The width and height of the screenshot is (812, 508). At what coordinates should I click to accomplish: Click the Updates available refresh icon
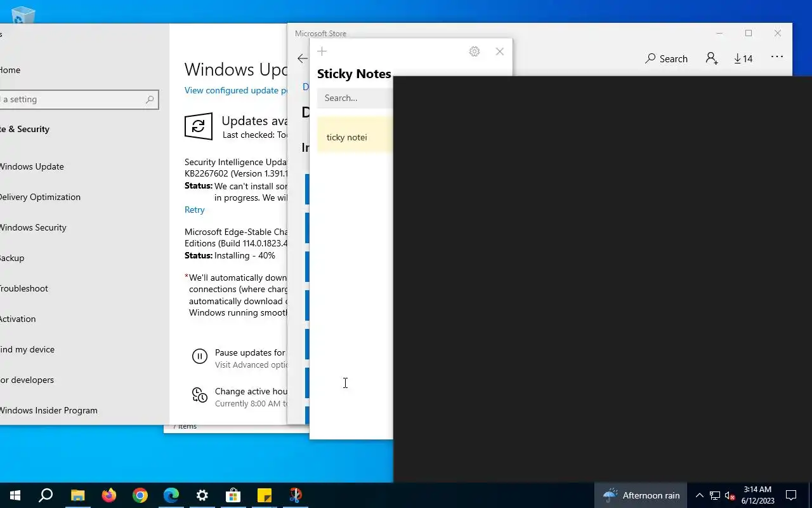199,126
